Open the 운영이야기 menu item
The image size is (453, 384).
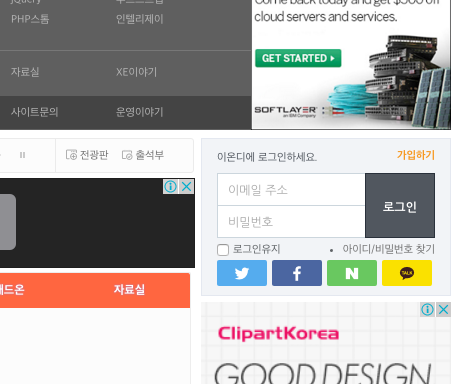tap(140, 112)
